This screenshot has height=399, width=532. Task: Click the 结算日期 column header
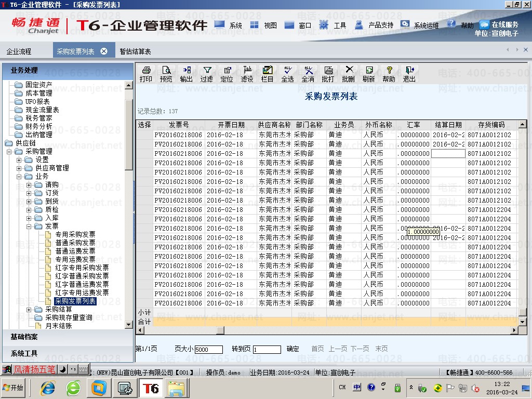point(448,125)
